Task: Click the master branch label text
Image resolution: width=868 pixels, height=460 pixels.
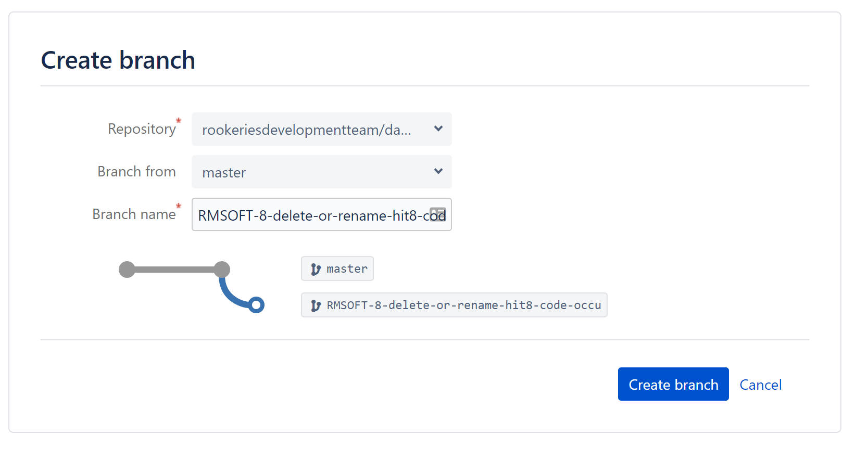Action: coord(347,269)
